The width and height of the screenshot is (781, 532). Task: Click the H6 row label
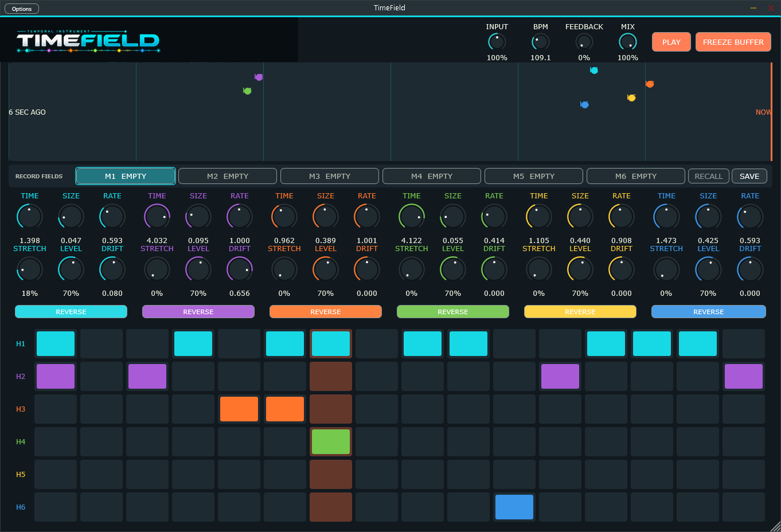click(21, 507)
